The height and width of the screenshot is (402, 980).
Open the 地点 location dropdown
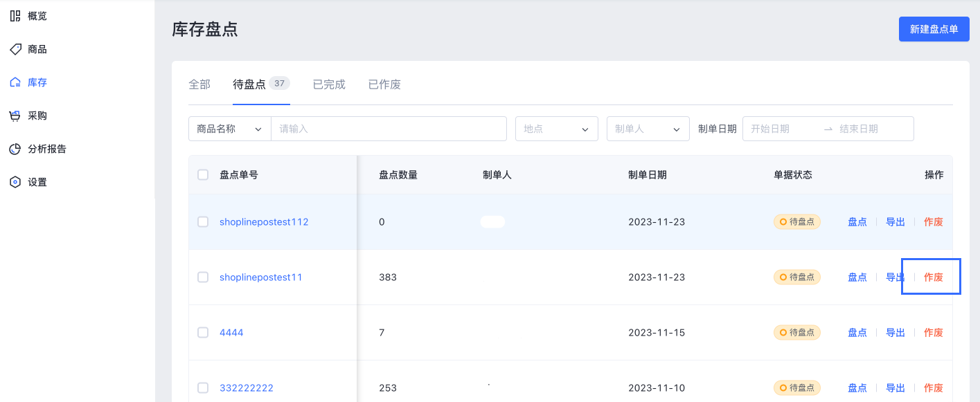pyautogui.click(x=557, y=129)
